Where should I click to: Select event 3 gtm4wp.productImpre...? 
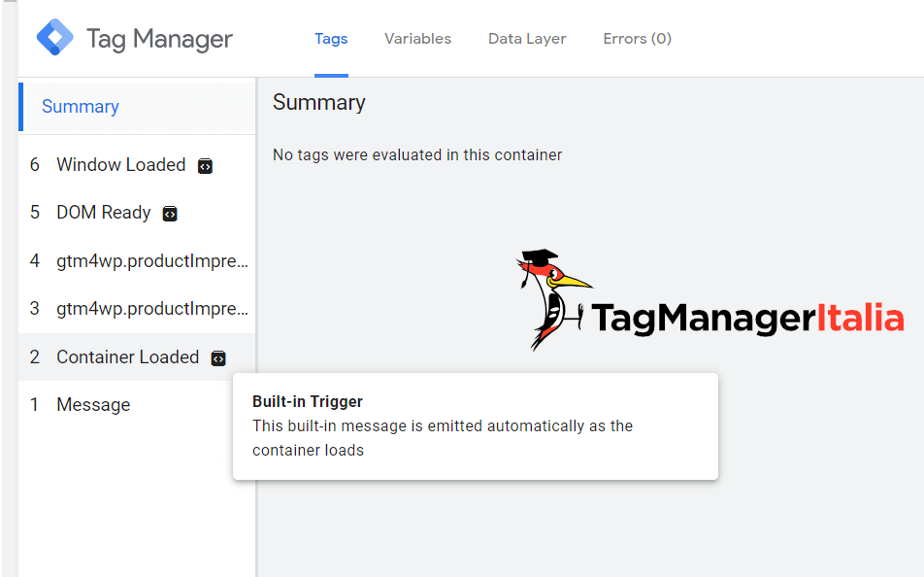(137, 309)
